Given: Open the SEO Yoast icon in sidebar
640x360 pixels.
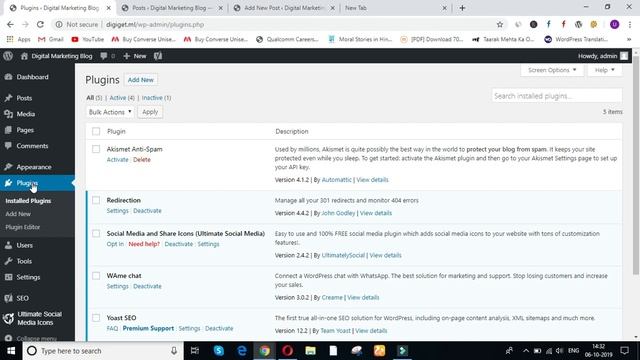Looking at the screenshot, I should tap(8, 298).
